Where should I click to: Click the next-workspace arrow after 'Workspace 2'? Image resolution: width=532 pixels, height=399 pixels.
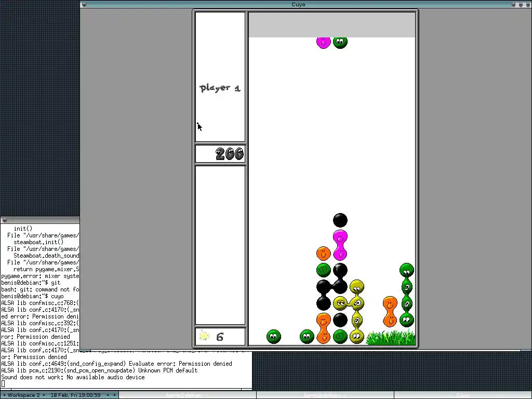(x=44, y=395)
